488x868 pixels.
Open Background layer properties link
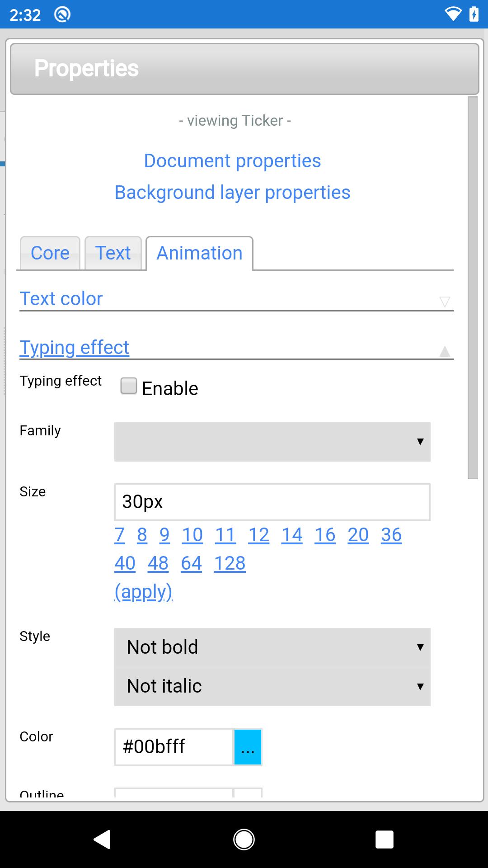coord(232,193)
